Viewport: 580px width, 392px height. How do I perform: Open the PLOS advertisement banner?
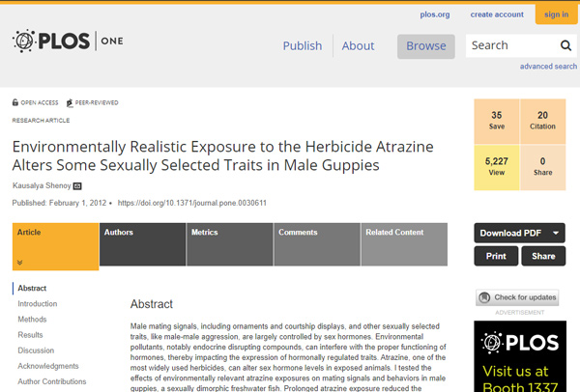[517, 355]
